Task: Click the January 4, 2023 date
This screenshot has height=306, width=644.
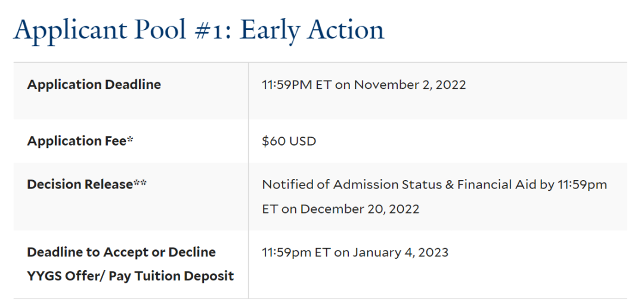Action: (400, 252)
